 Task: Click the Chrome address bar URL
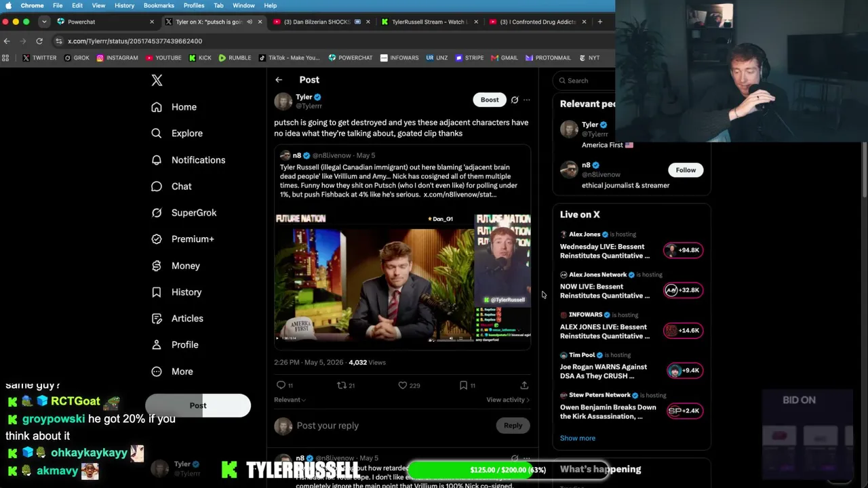(x=135, y=41)
